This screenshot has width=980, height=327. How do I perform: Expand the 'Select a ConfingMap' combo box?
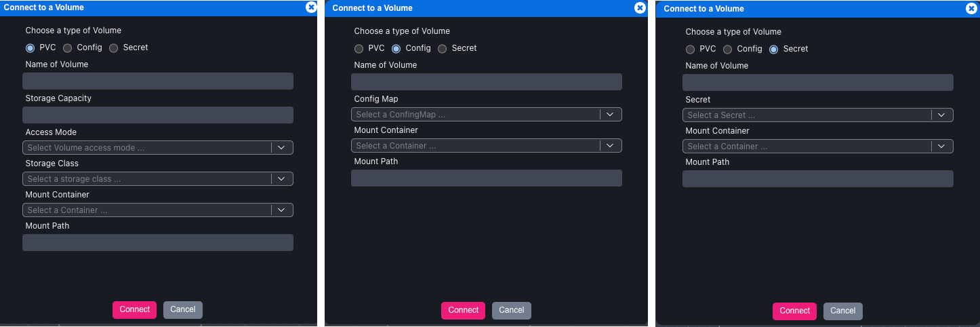[x=476, y=115]
